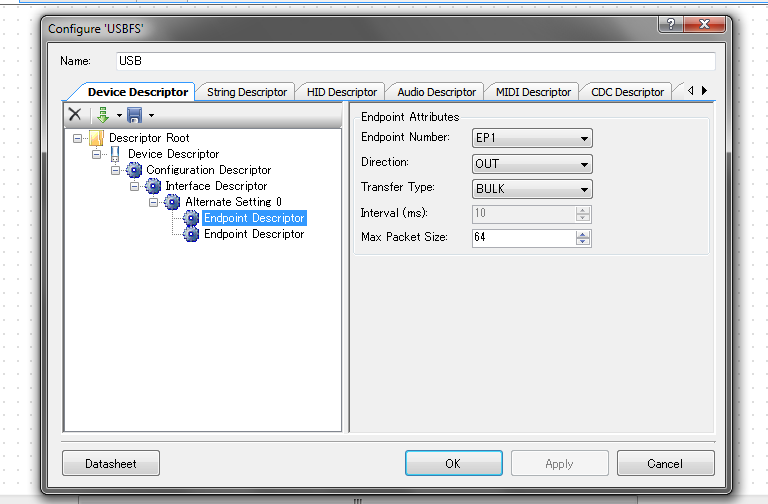This screenshot has height=504, width=768.
Task: Open the Datasheet button
Action: [x=111, y=463]
